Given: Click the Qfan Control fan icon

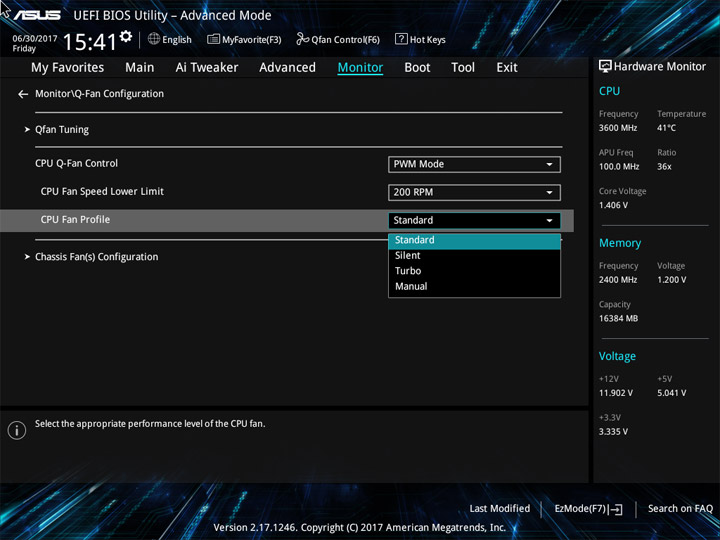Looking at the screenshot, I should pos(303,39).
